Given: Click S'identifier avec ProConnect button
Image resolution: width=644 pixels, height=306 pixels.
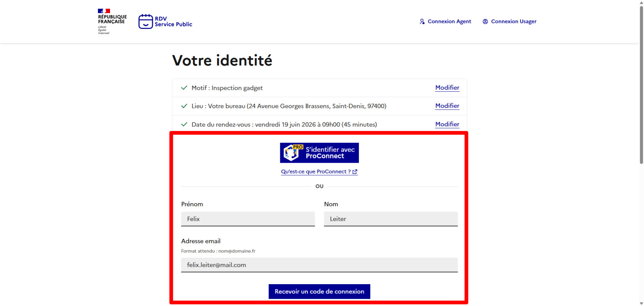Looking at the screenshot, I should tap(319, 153).
